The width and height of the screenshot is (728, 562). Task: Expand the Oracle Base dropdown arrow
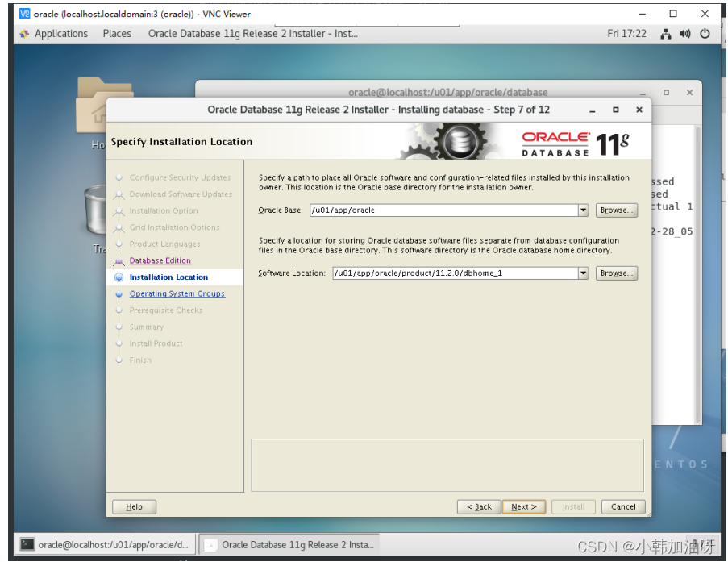(584, 210)
